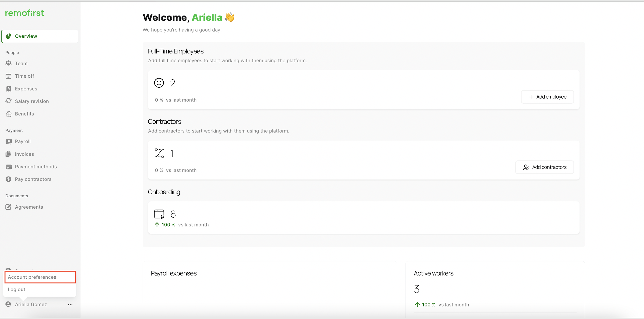Click the Ariella Gomez profile avatar

pyautogui.click(x=9, y=304)
